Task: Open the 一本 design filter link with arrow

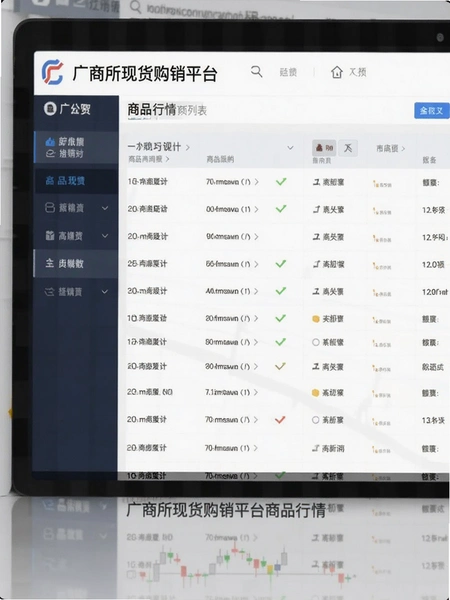Action: pyautogui.click(x=158, y=147)
